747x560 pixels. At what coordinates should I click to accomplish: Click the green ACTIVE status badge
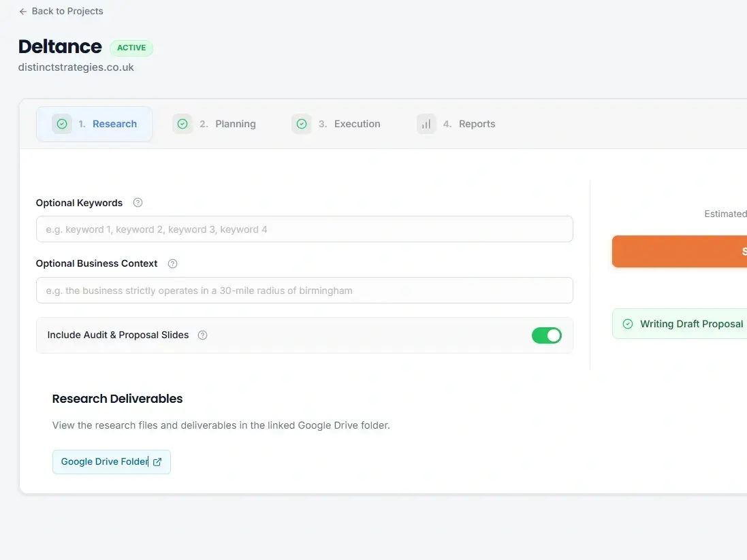[131, 48]
